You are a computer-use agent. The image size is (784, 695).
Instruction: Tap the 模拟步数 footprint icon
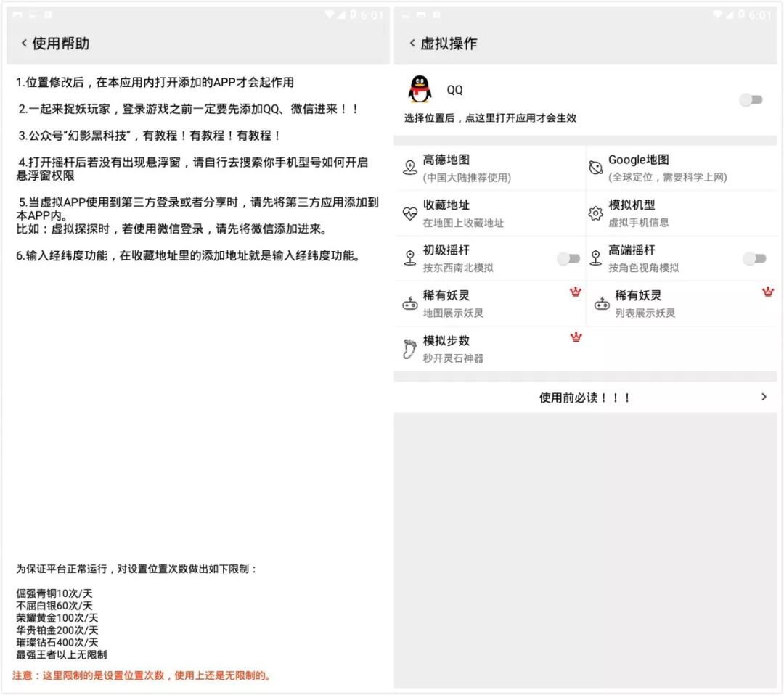click(x=409, y=349)
